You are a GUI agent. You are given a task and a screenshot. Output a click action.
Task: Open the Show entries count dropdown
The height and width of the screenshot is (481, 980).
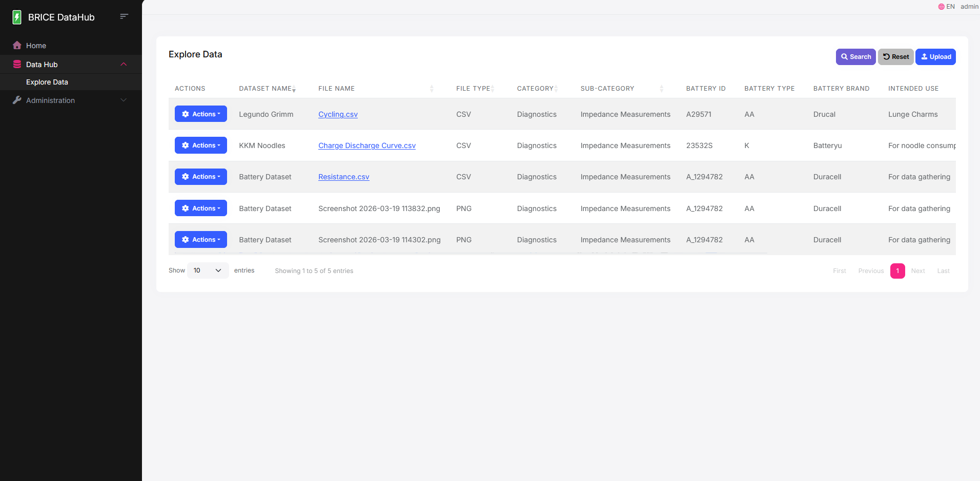coord(208,270)
